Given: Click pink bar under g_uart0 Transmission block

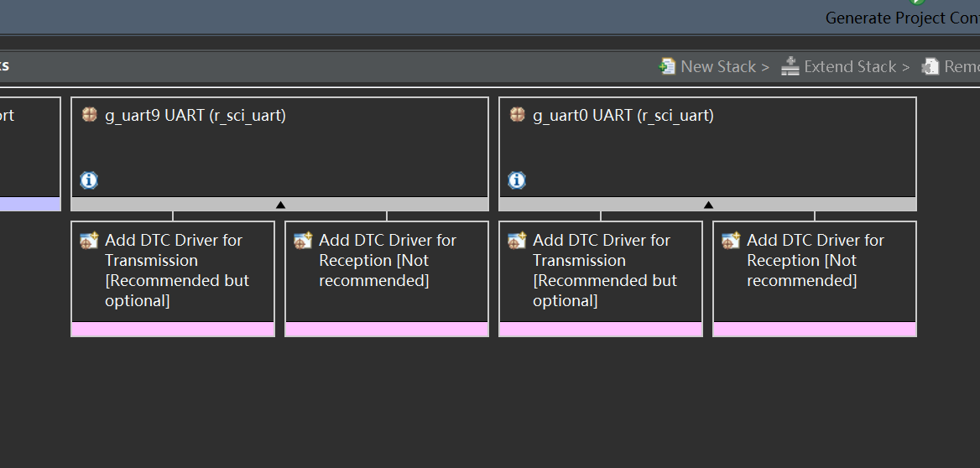Looking at the screenshot, I should coord(601,330).
